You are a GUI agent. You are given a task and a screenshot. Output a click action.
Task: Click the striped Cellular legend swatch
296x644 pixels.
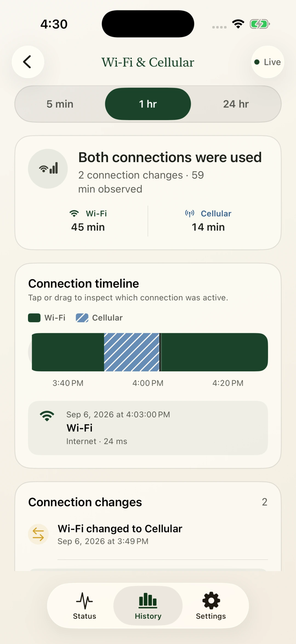[82, 318]
